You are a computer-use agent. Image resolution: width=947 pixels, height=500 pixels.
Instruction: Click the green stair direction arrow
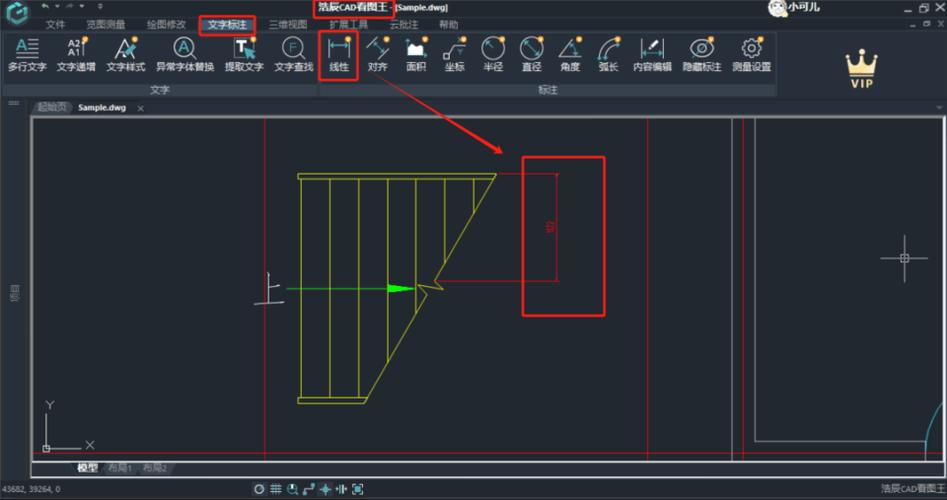(x=351, y=289)
